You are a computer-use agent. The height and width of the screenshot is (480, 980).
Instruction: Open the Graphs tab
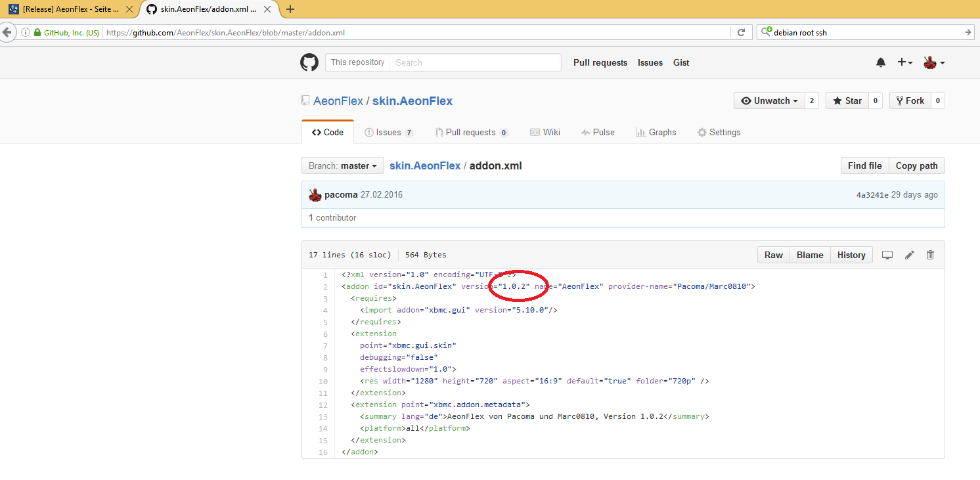pyautogui.click(x=656, y=132)
